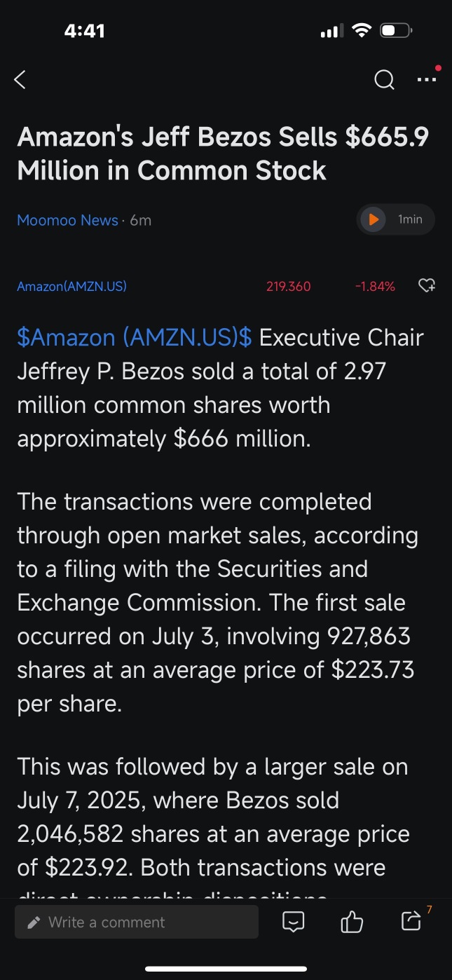Tap the battery icon in status bar
Image resolution: width=452 pixels, height=980 pixels.
pos(396,31)
